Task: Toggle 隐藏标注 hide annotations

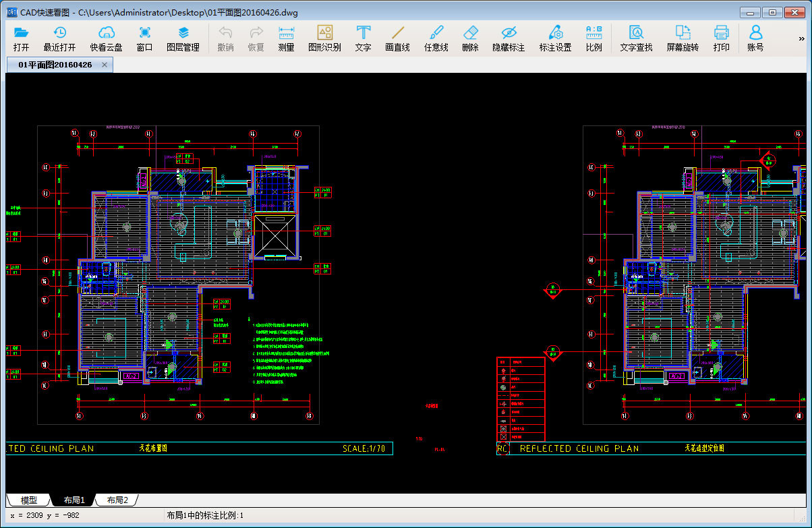Action: click(509, 38)
